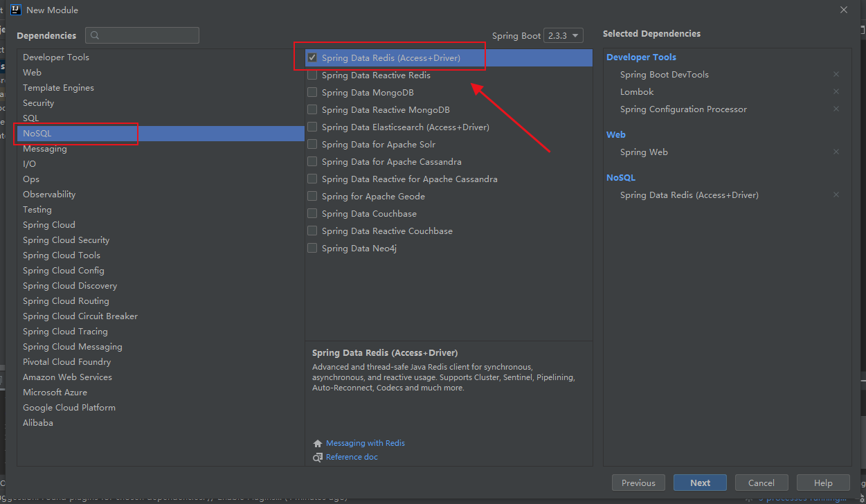Enable Spring Data for Apache Cassandra
This screenshot has height=504, width=866.
pos(312,161)
